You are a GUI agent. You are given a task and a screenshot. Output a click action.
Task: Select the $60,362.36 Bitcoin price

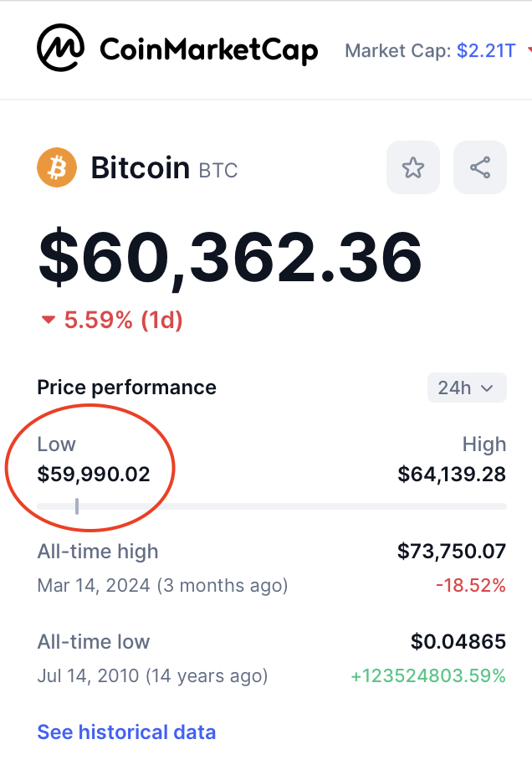point(230,258)
